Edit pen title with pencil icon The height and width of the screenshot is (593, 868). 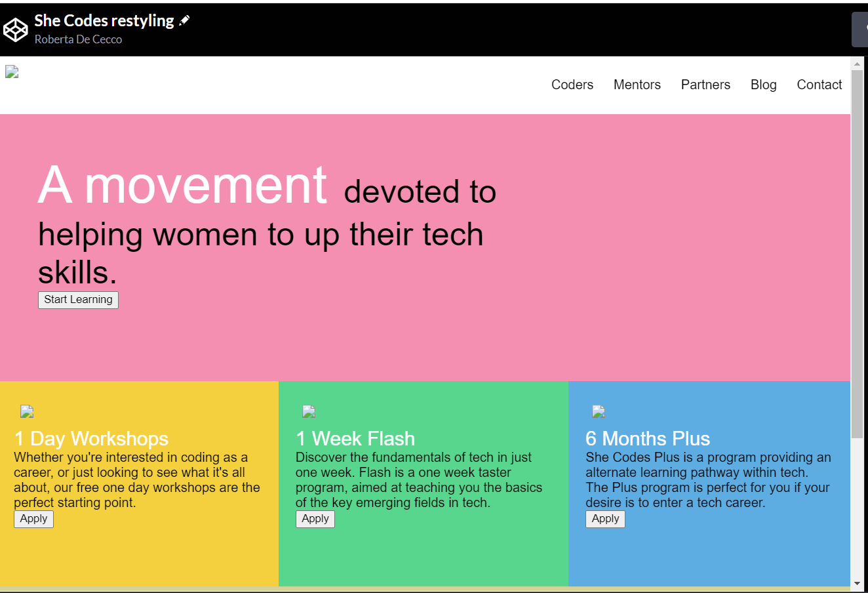[x=184, y=21]
